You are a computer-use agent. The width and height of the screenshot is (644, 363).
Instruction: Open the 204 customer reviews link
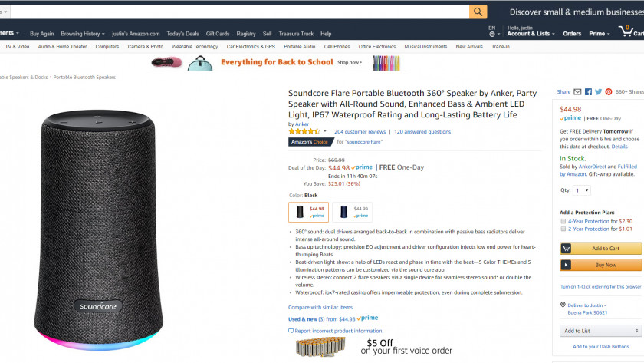[361, 131]
